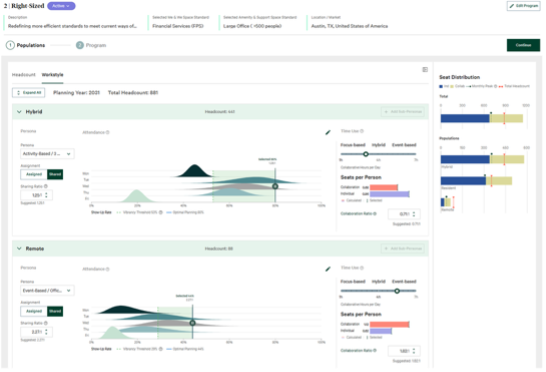Click the Remote individual seats purple bar
546x372 pixels.
[381, 331]
